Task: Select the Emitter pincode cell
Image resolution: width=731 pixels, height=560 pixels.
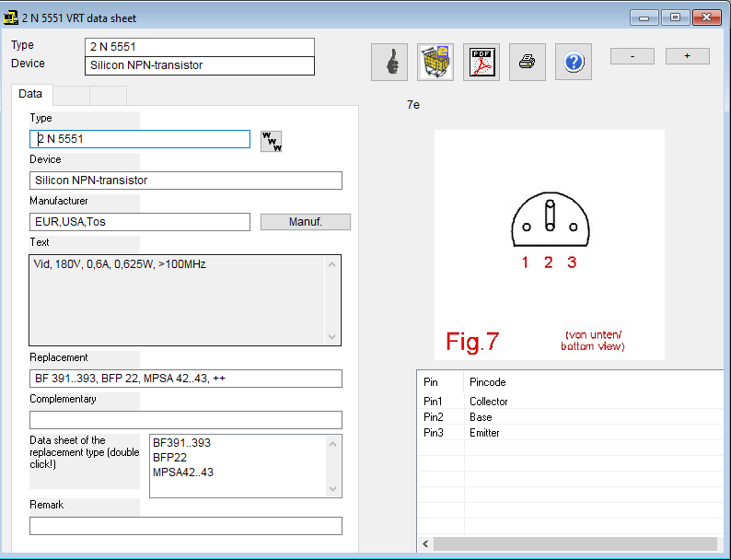Action: (594, 433)
